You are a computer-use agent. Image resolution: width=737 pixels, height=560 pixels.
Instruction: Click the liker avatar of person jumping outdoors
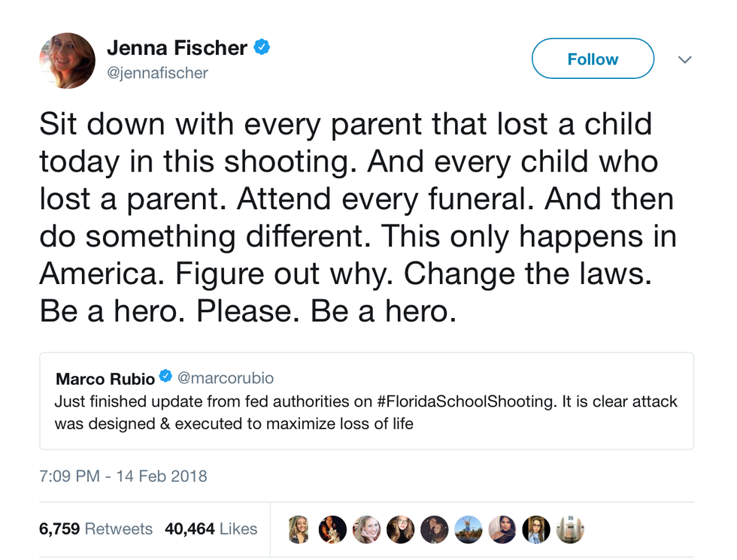point(468,529)
